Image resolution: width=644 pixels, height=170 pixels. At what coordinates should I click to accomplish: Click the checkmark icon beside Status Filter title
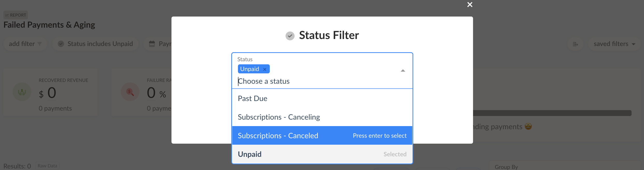(x=290, y=36)
